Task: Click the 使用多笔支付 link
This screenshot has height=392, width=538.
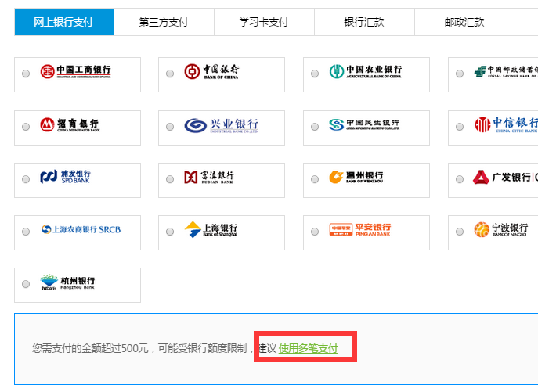Action: click(308, 348)
